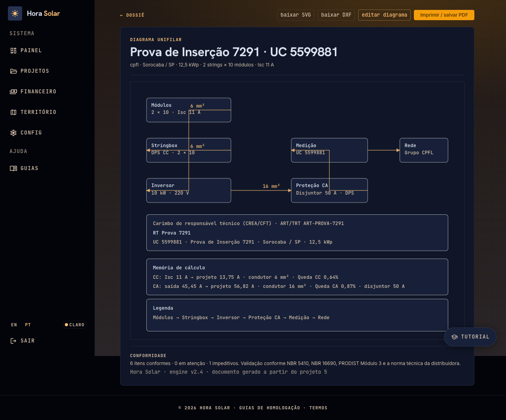
Task: Click the graduation cap icon on Tutorial
Action: (x=455, y=337)
